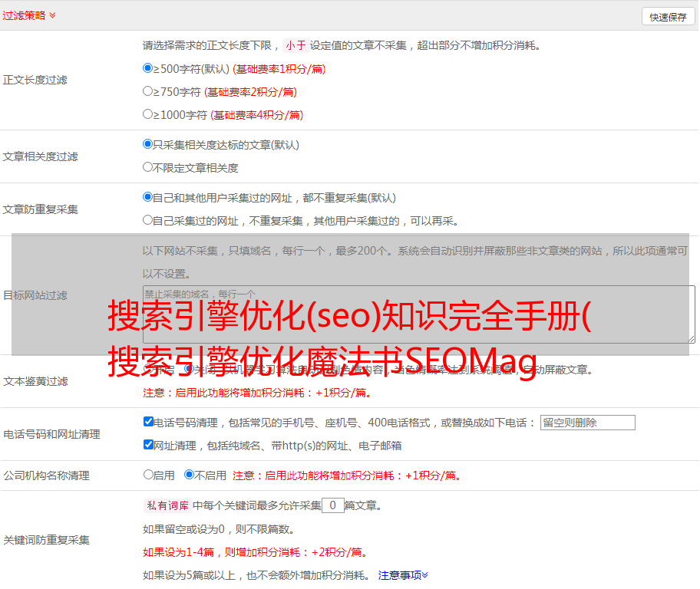Click the 快速保存 button
This screenshot has width=700, height=589.
click(668, 17)
